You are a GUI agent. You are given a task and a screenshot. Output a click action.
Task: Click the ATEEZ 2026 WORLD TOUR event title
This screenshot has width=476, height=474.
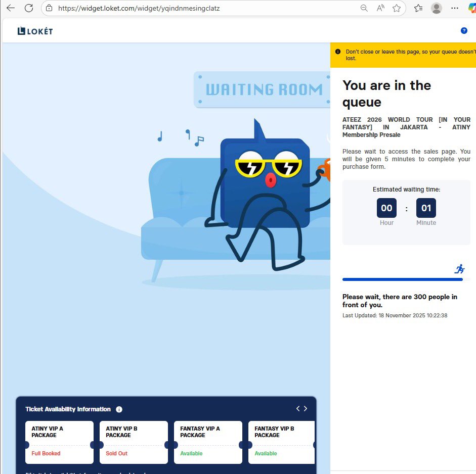(406, 127)
